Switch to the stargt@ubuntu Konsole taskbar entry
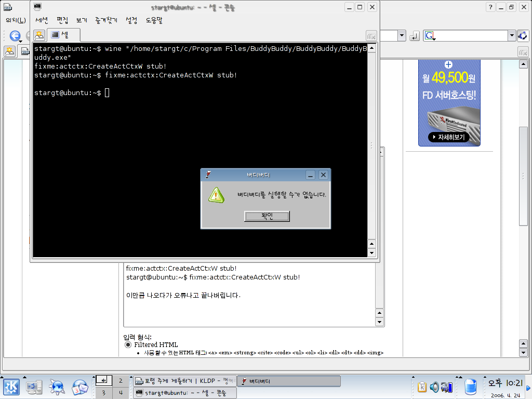 [x=184, y=393]
